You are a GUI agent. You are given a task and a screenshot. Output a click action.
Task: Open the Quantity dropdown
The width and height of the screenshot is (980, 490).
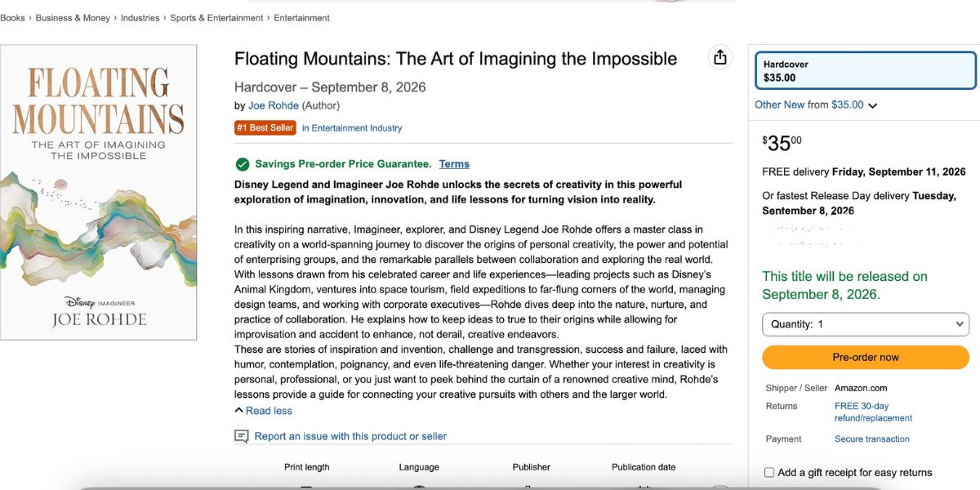click(865, 324)
